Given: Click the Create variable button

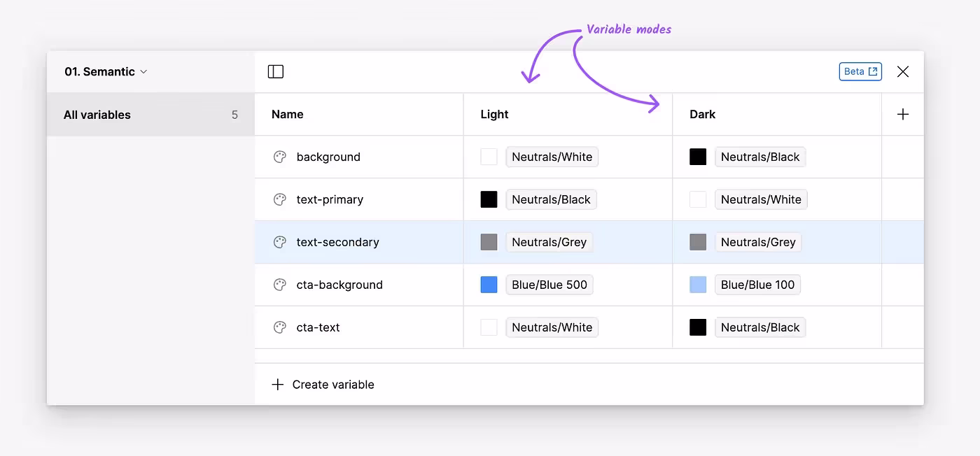Looking at the screenshot, I should click(x=323, y=385).
